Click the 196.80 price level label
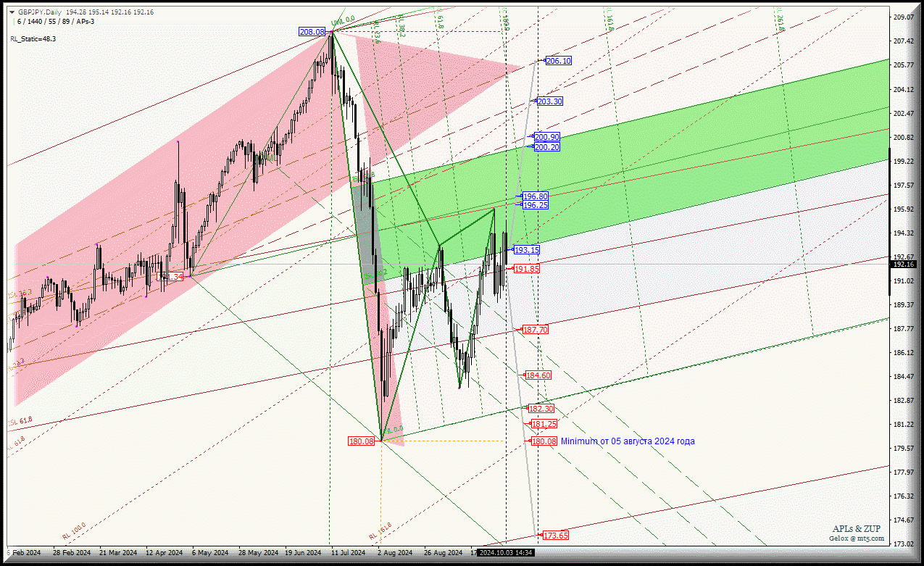This screenshot has height=566, width=924. [x=535, y=196]
